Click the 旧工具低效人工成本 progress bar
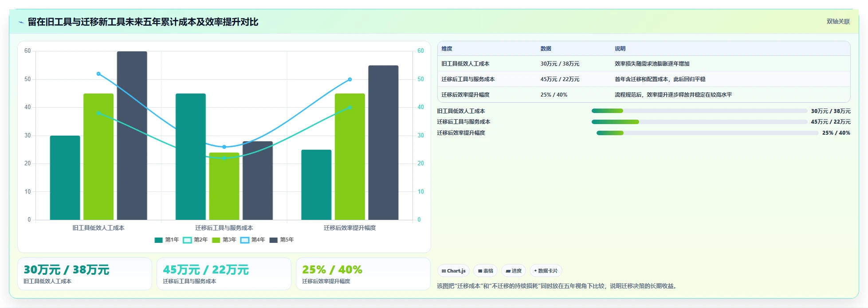This screenshot has width=868, height=308. 699,111
